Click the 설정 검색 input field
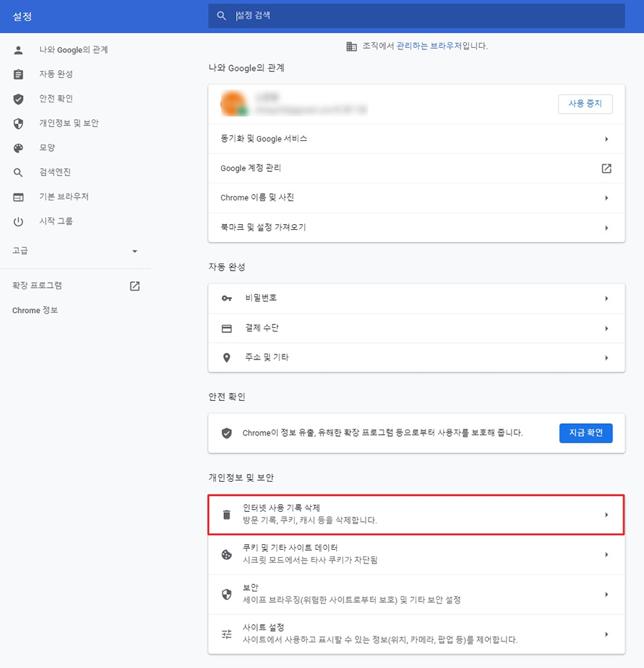 (416, 16)
